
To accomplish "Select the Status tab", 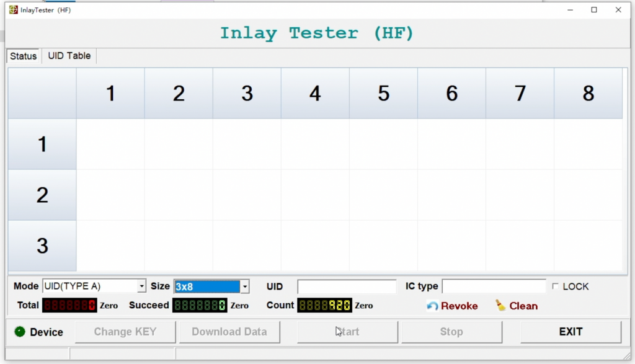I will pyautogui.click(x=24, y=56).
